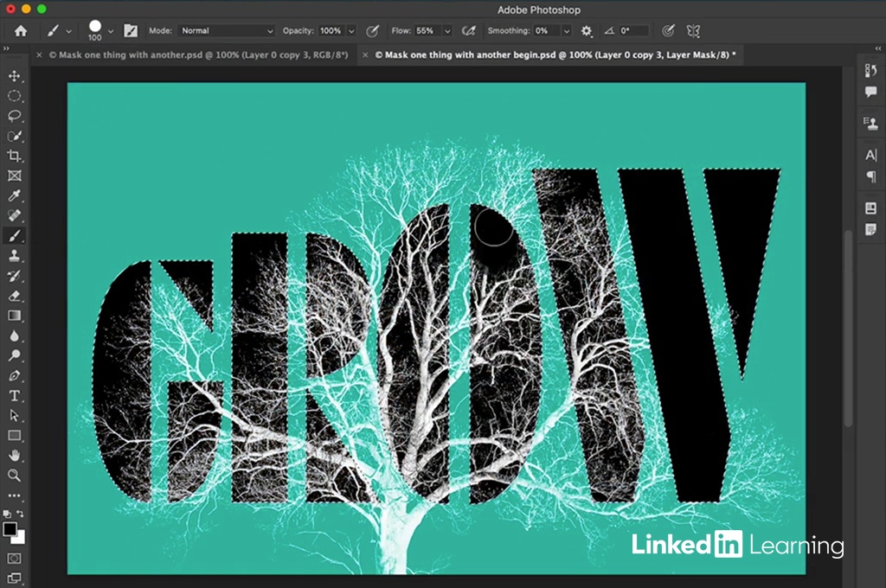This screenshot has width=886, height=588.
Task: Click the Home button in options bar
Action: (20, 31)
